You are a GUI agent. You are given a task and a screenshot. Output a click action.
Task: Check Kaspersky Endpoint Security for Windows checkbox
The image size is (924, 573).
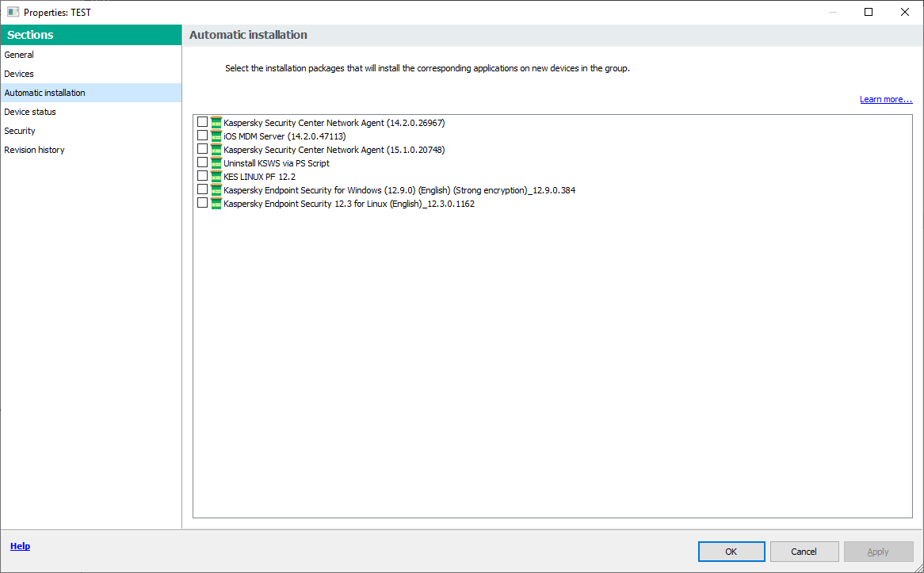coord(202,189)
